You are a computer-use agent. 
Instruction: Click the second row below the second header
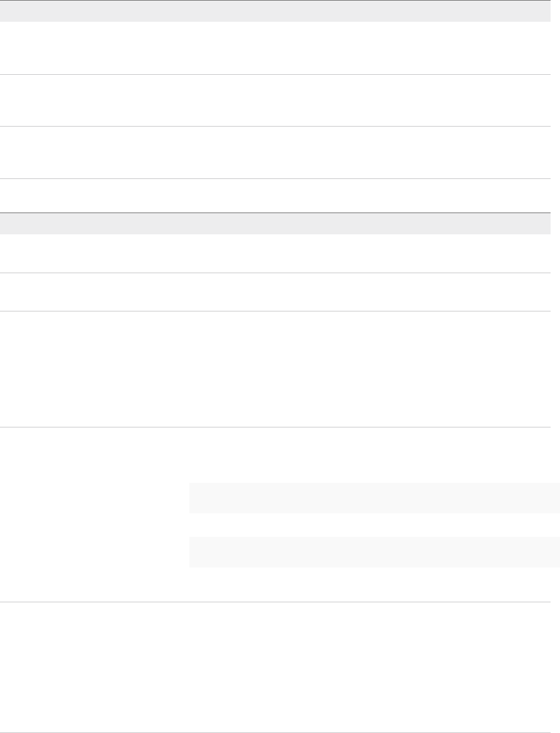point(275,291)
